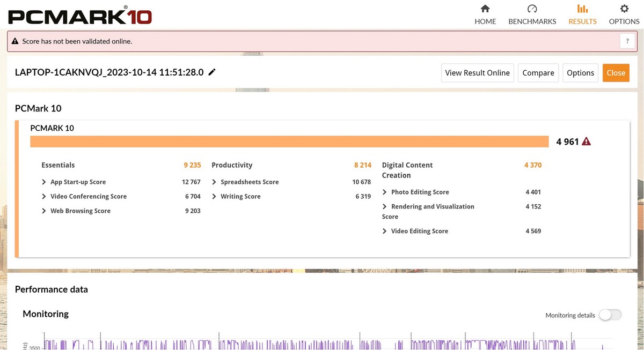
Task: Click the PCMark 10 logo
Action: point(80,16)
